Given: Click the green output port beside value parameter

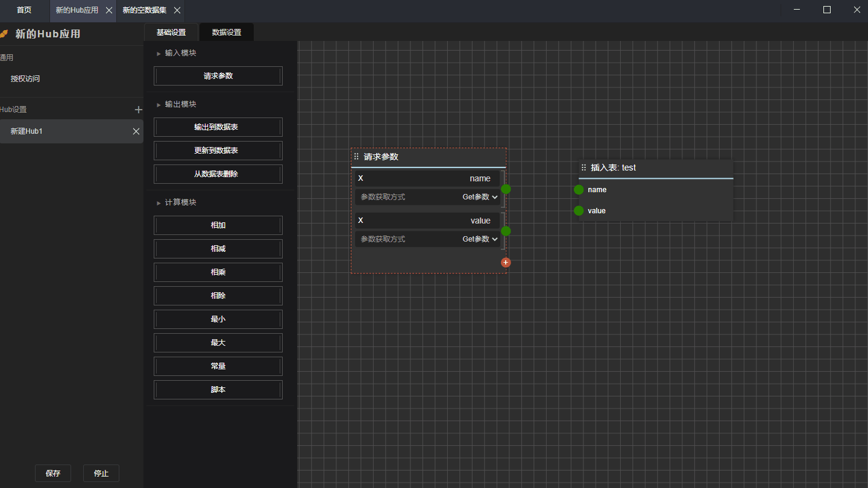Looking at the screenshot, I should 506,231.
